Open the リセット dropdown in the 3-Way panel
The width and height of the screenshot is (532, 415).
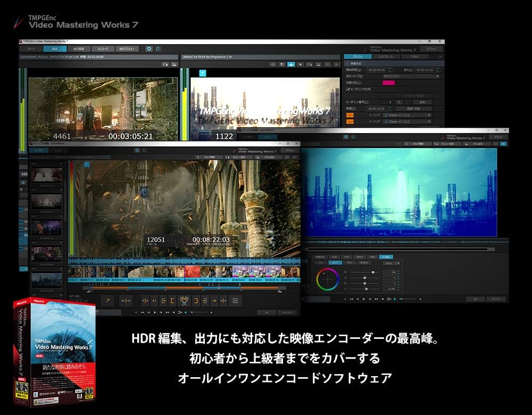click(x=392, y=263)
